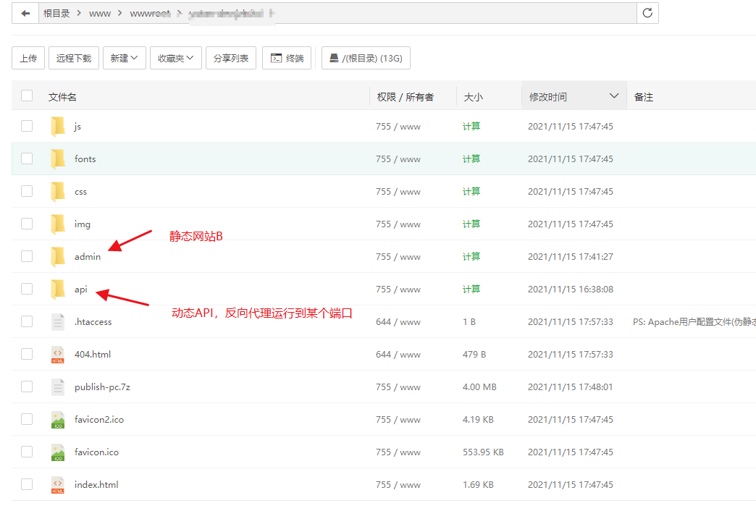Refresh the file list
Viewport: 756px width, 532px height.
[x=647, y=13]
